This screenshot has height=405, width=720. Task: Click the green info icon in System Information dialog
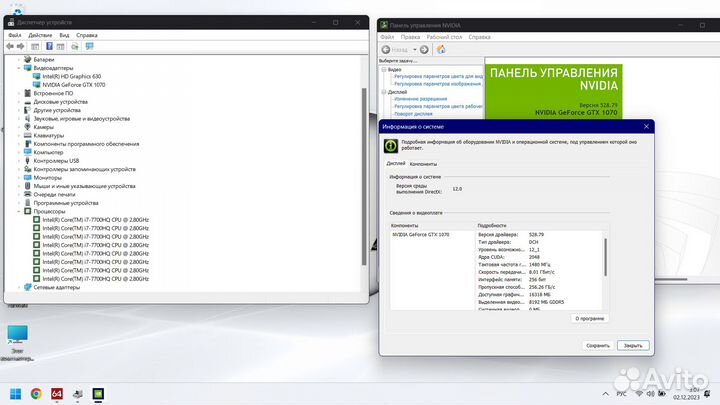point(391,146)
